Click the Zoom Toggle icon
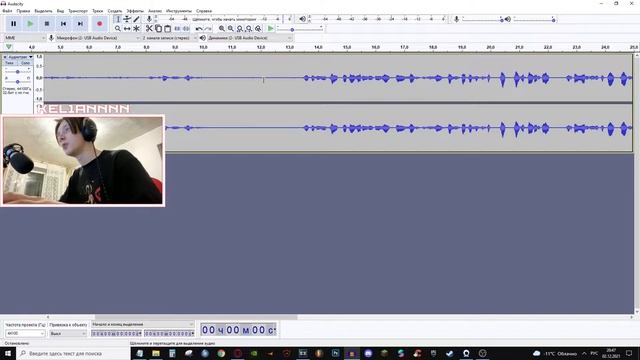 [258, 29]
